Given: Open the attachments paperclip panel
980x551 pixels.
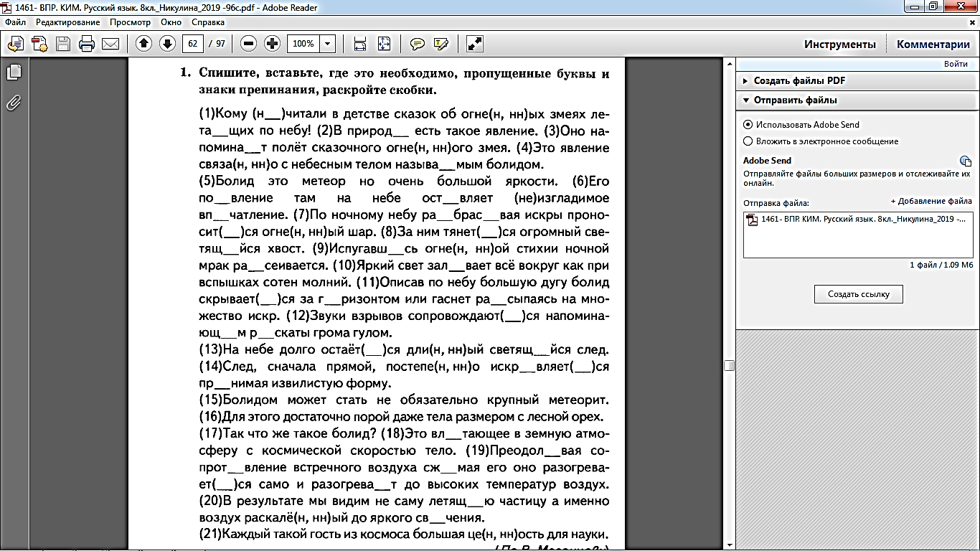Looking at the screenshot, I should click(14, 103).
